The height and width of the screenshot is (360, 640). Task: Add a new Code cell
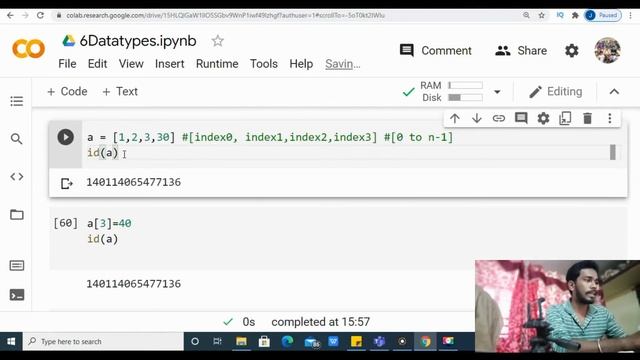67,91
